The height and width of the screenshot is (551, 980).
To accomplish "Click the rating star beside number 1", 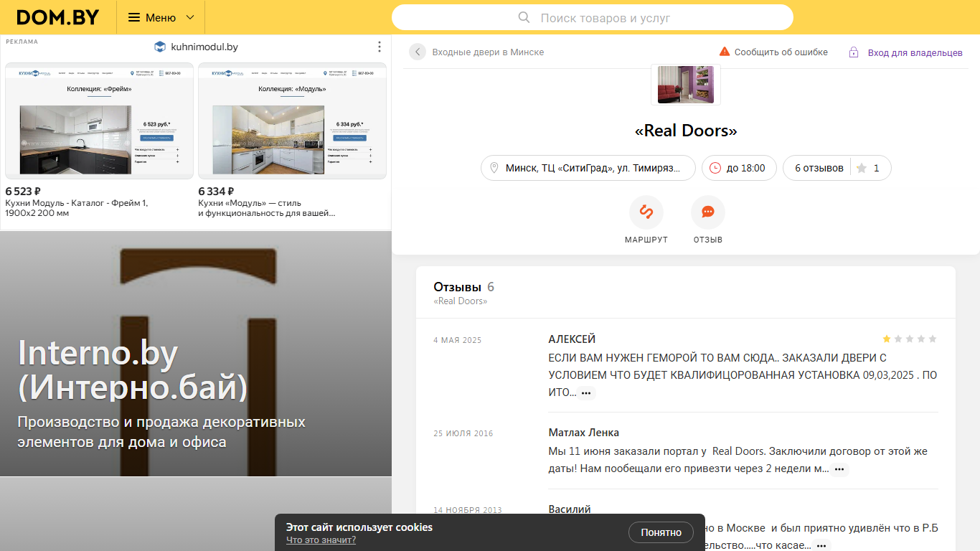I will point(862,168).
